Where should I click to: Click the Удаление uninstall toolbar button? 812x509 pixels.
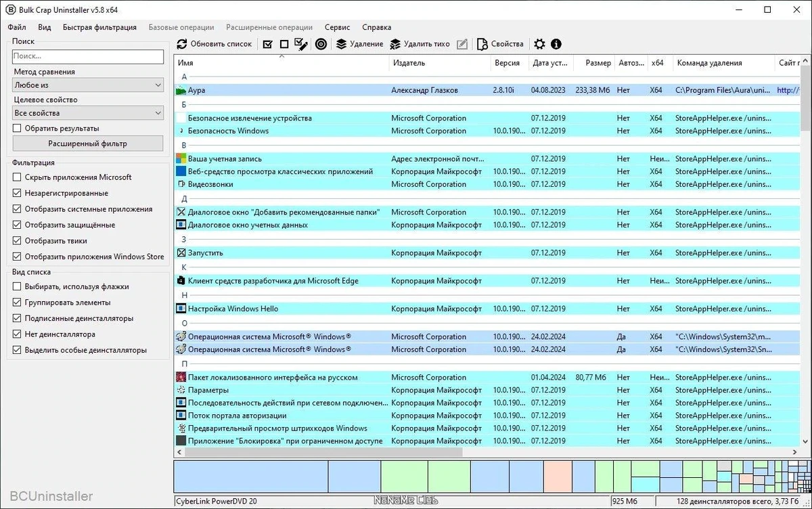click(360, 44)
